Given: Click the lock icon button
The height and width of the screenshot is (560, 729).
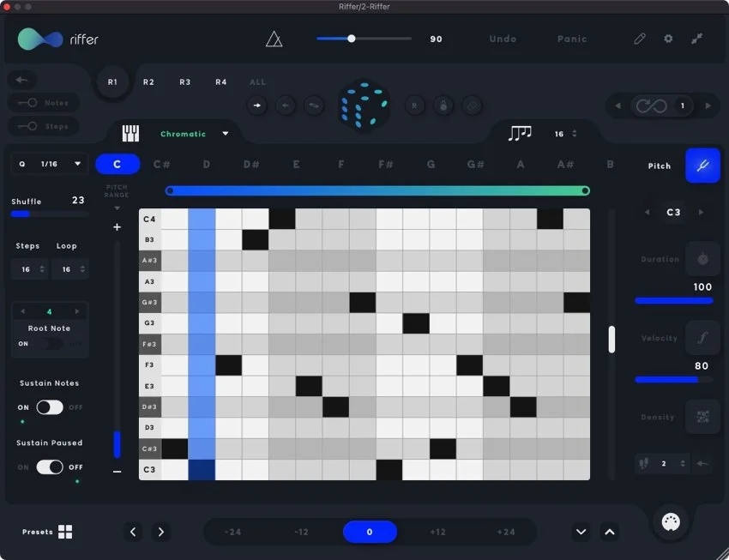Looking at the screenshot, I should click(x=443, y=105).
